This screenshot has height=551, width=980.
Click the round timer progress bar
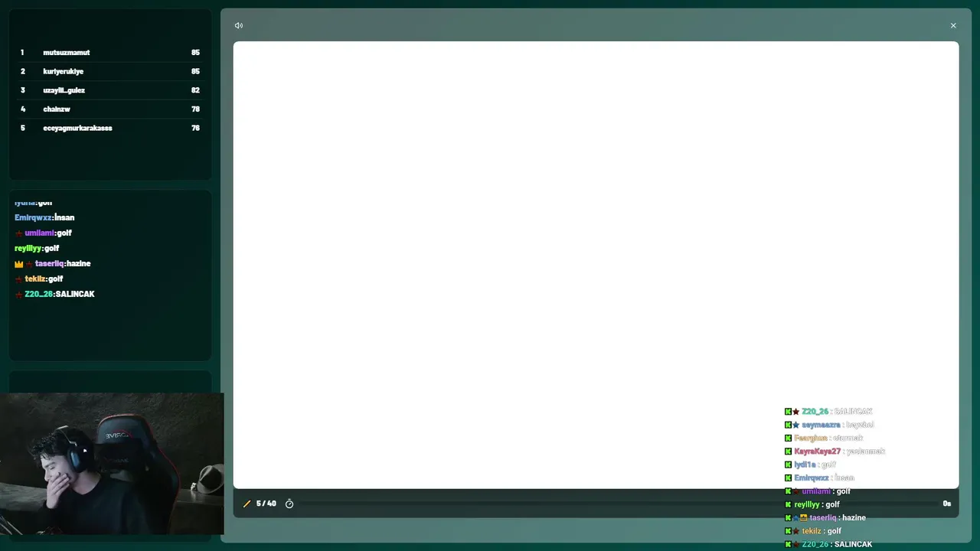619,504
